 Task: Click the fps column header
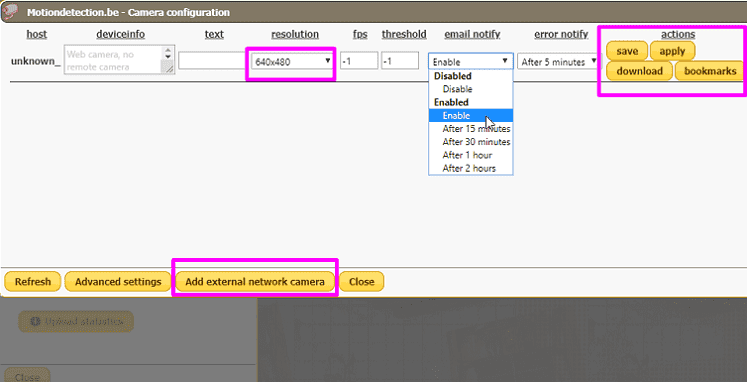coord(360,34)
